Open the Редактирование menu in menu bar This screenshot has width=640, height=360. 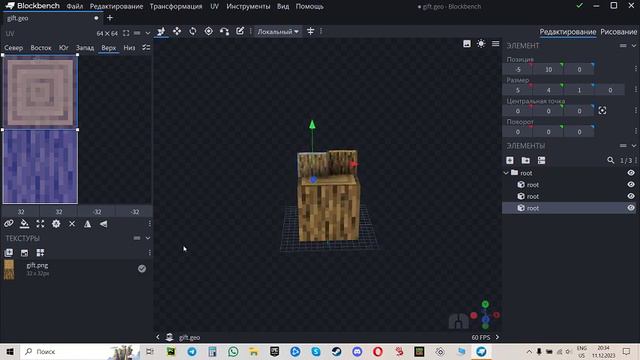(116, 7)
